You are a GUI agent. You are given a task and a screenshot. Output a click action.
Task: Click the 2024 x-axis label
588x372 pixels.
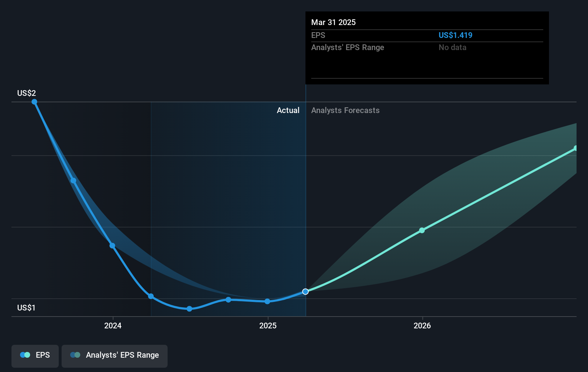coord(113,325)
